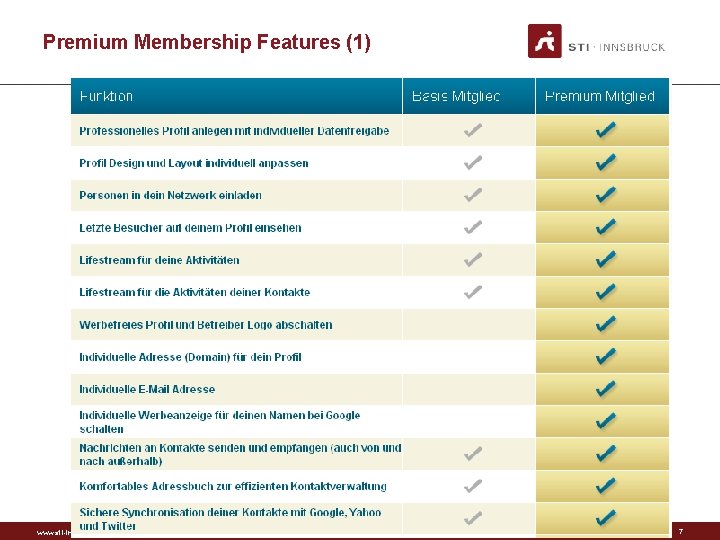Select the Premium Mitglied column header
The image size is (720, 540).
click(602, 96)
